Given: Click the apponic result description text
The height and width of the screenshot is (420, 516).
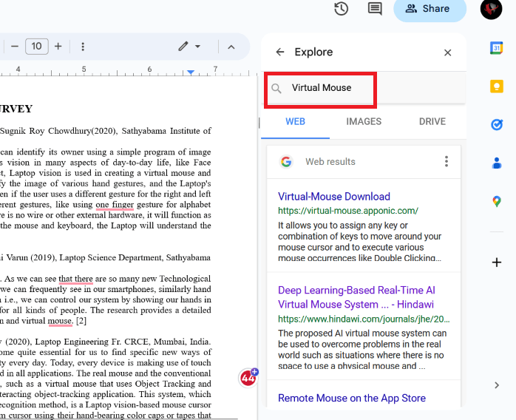Looking at the screenshot, I should pyautogui.click(x=360, y=242).
